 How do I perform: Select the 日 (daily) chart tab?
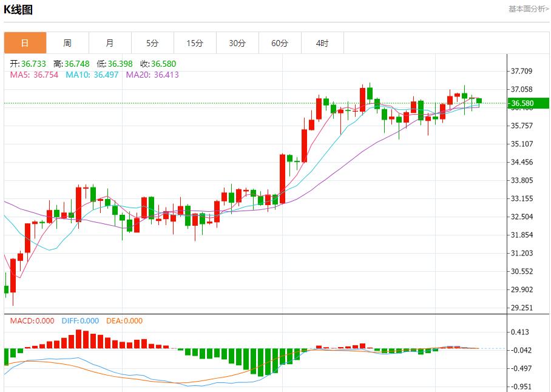point(25,43)
